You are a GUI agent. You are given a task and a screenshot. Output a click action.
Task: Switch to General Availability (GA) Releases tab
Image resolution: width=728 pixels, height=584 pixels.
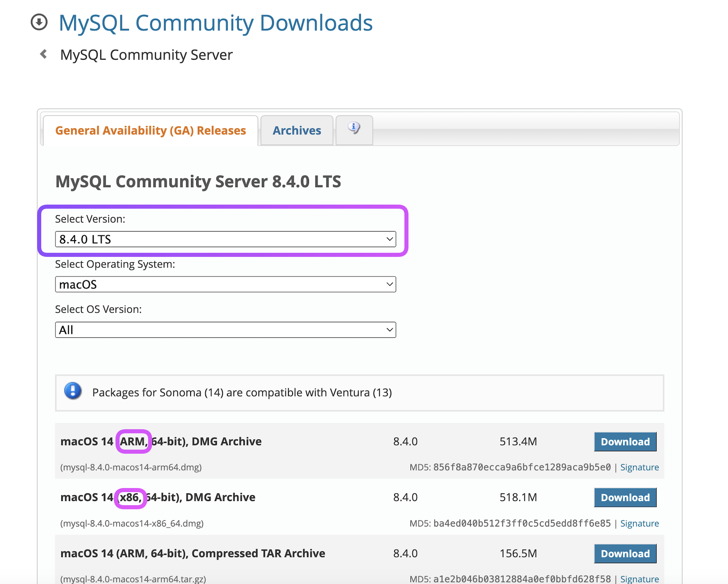coord(151,131)
